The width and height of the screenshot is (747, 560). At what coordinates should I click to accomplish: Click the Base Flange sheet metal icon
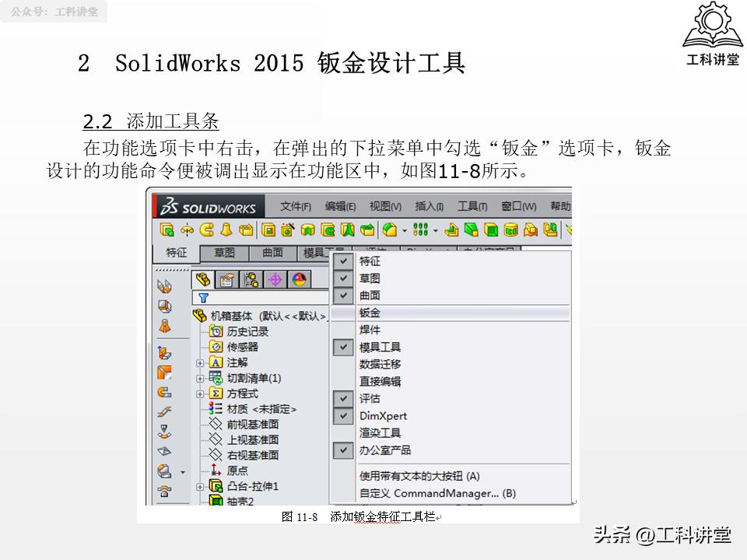pyautogui.click(x=164, y=286)
